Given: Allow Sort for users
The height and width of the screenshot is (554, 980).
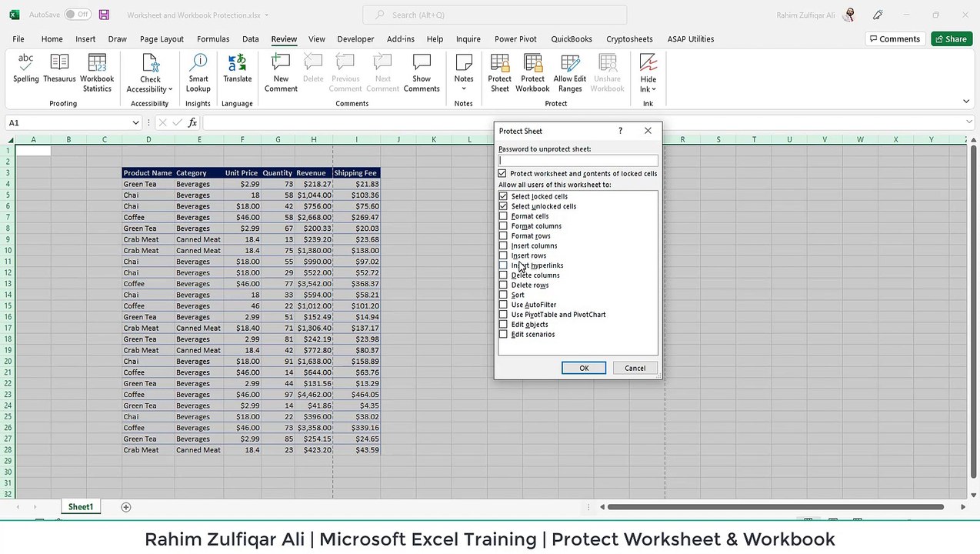Looking at the screenshot, I should (503, 295).
